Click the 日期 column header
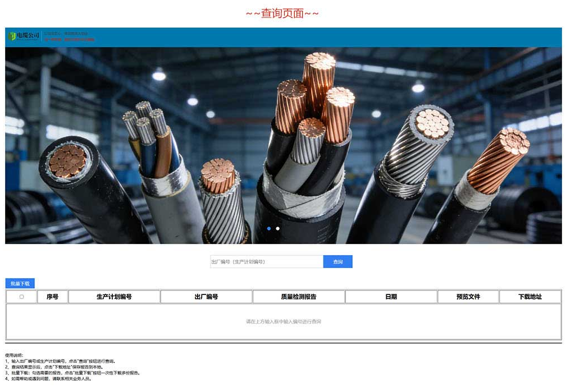This screenshot has width=566, height=392. (391, 297)
